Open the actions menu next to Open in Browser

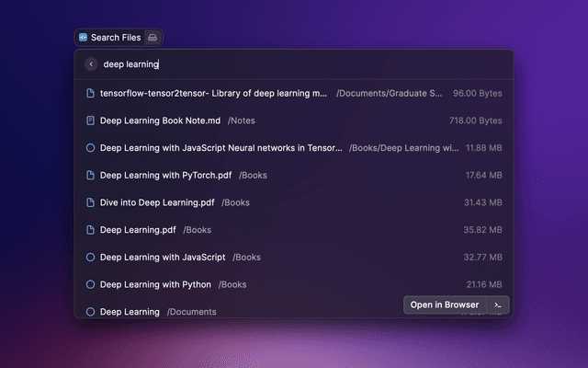click(498, 305)
